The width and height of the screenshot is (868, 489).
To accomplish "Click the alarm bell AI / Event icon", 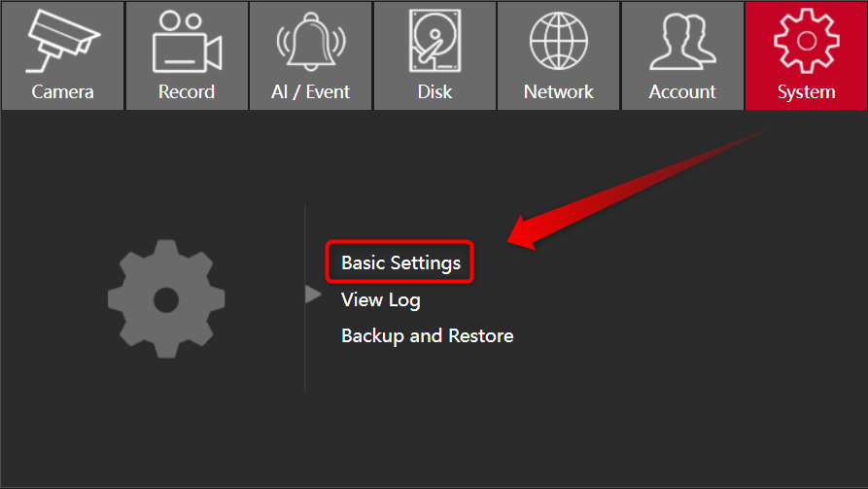I will pos(311,44).
